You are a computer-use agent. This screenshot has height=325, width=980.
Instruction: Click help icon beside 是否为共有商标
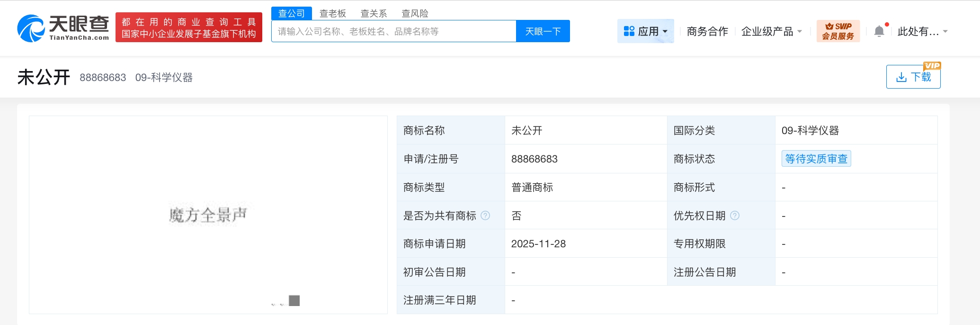pos(485,216)
